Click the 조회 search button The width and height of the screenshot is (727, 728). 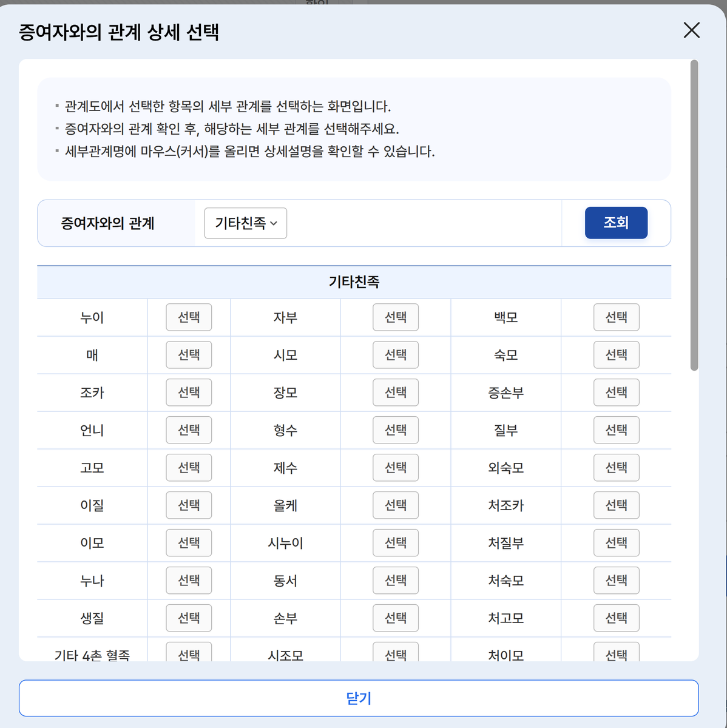pyautogui.click(x=616, y=223)
